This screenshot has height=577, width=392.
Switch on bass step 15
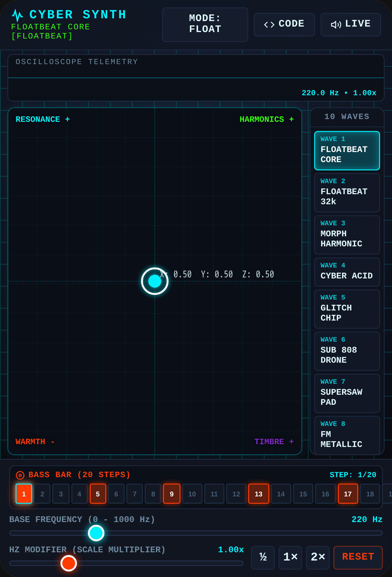pyautogui.click(x=303, y=494)
